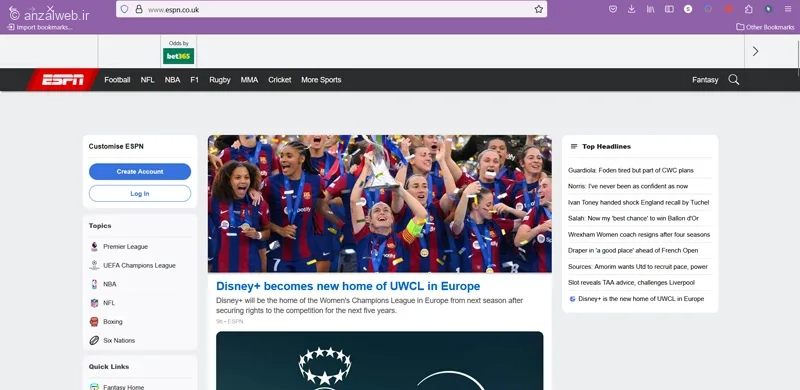Screen dimensions: 800x390
Task: Play the Champions League starball video thumbnail
Action: tap(380, 361)
